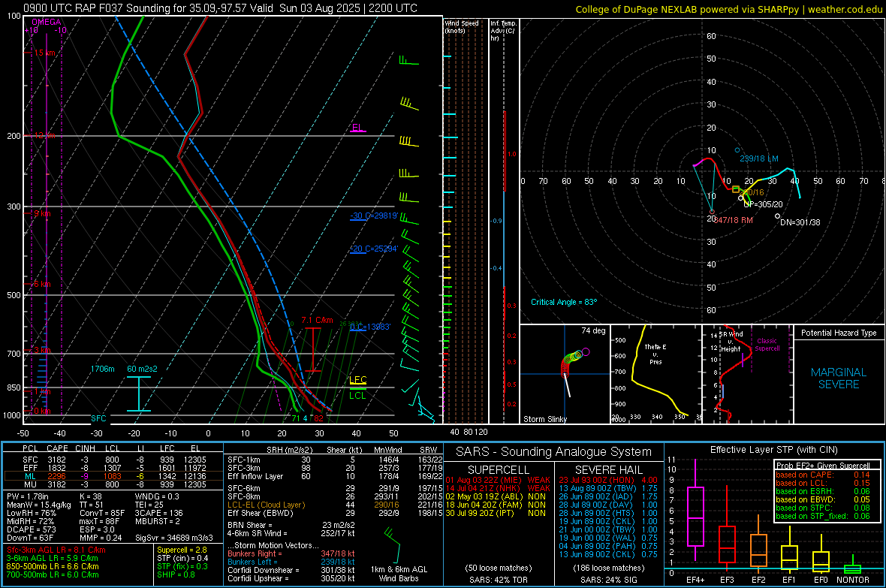Image resolution: width=886 pixels, height=588 pixels.
Task: Click the 1km & 6km AGL Wind Barbs label
Action: tap(399, 574)
